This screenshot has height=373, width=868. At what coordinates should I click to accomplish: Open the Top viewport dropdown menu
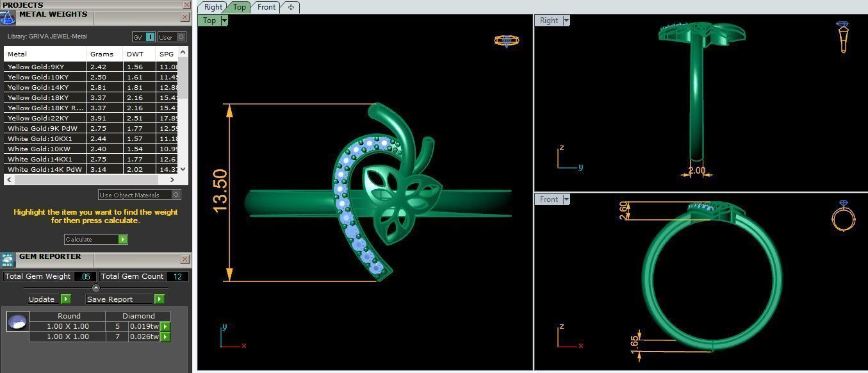coord(224,21)
